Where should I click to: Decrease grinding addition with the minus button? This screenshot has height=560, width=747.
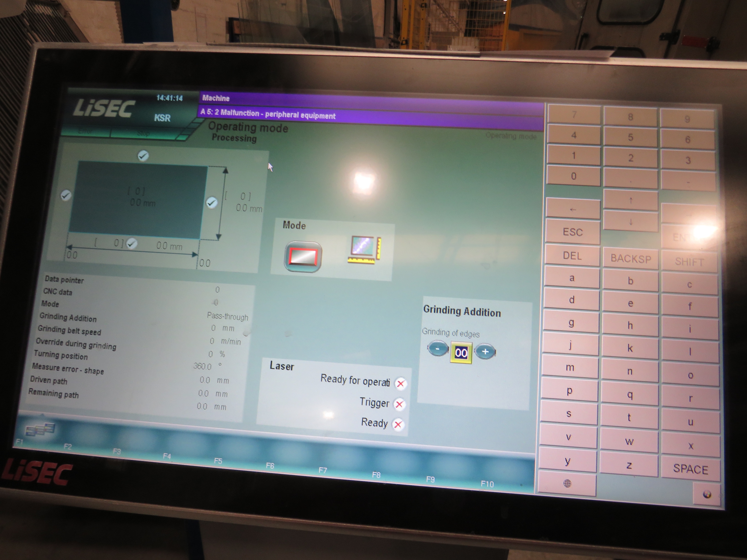[438, 349]
